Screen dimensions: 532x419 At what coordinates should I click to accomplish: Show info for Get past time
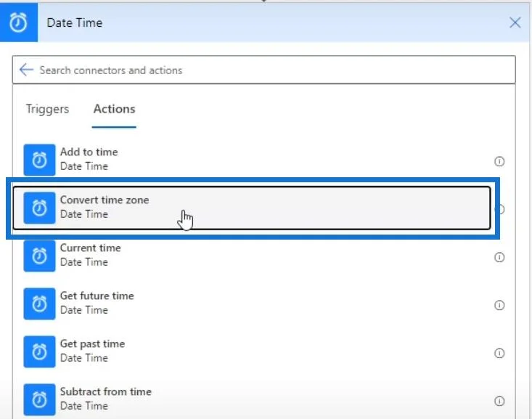[x=499, y=353]
